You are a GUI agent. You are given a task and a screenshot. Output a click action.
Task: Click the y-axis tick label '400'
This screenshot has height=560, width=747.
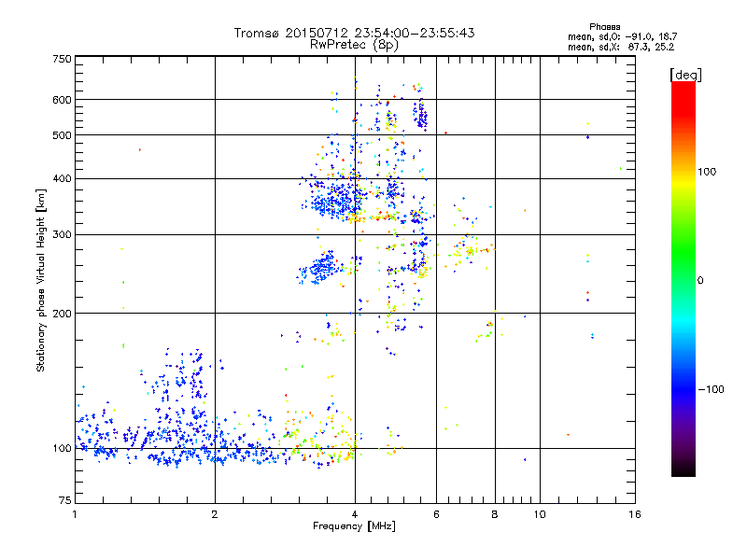pyautogui.click(x=62, y=178)
